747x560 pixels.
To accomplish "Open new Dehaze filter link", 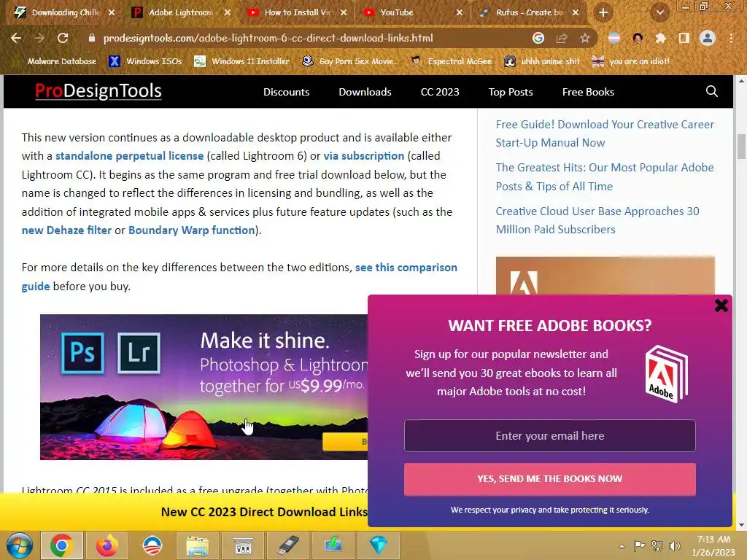I will coord(66,230).
